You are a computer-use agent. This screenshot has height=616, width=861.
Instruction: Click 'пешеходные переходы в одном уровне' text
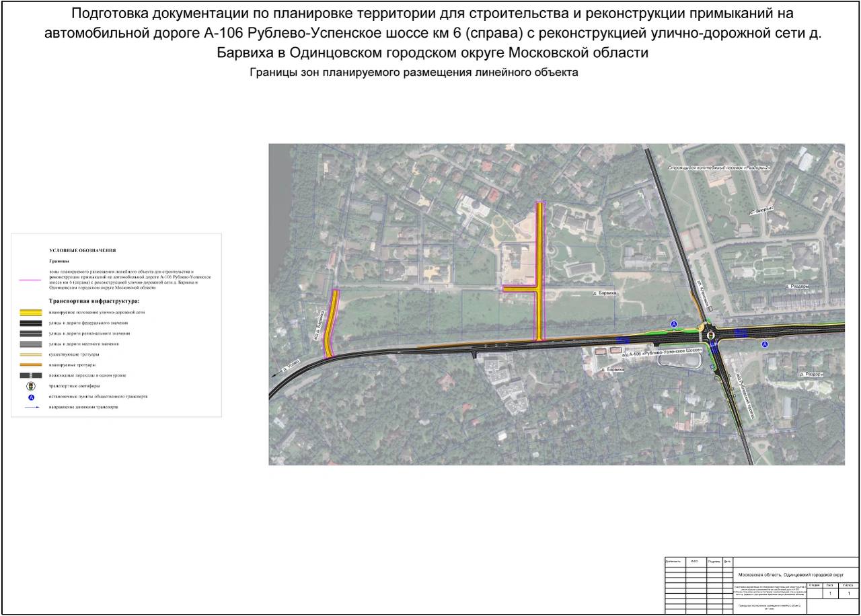[87, 375]
